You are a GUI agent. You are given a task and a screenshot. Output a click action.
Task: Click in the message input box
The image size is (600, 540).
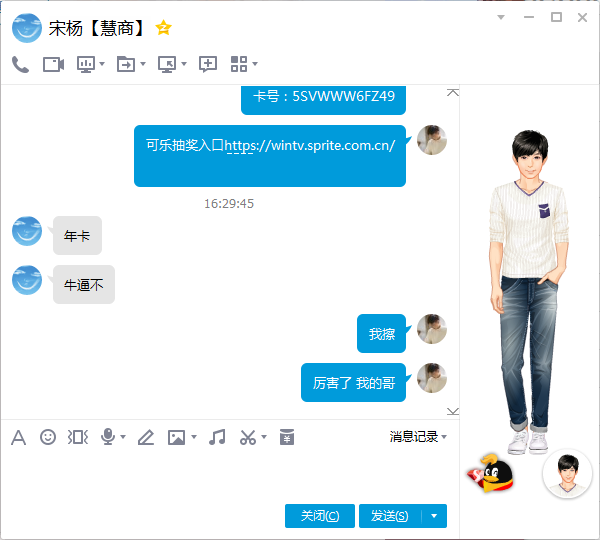230,475
